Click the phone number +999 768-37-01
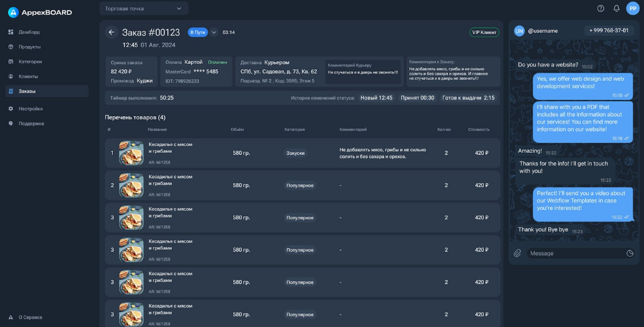 (x=608, y=31)
